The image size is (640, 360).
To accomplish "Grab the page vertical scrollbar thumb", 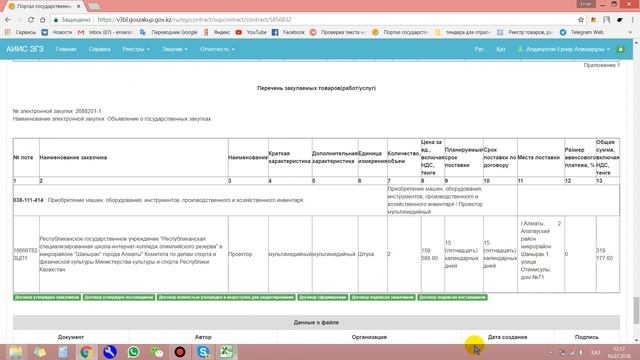I will point(636,310).
